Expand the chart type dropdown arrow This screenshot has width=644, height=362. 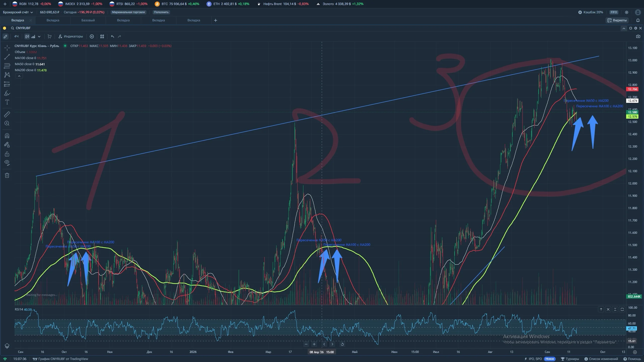click(39, 36)
